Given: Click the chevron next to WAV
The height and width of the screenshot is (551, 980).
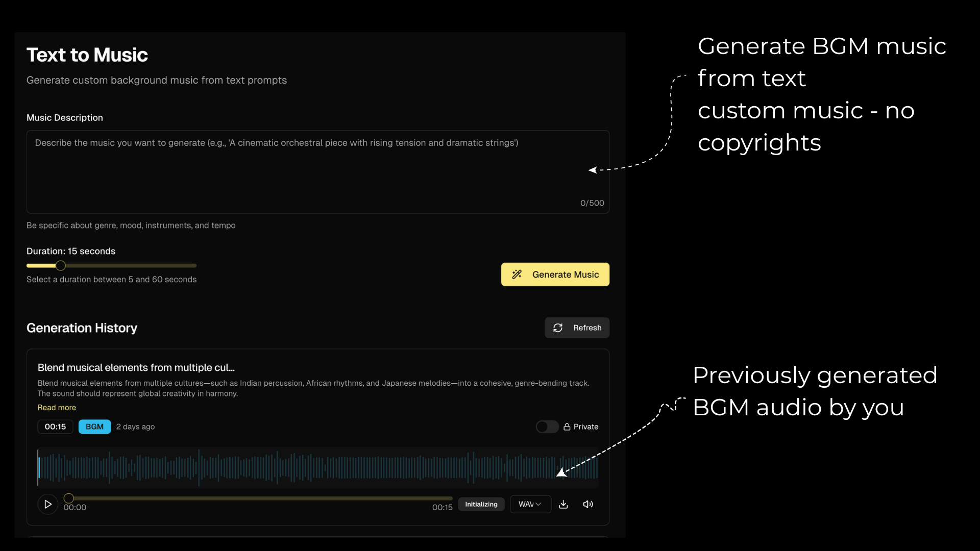Looking at the screenshot, I should coord(538,504).
